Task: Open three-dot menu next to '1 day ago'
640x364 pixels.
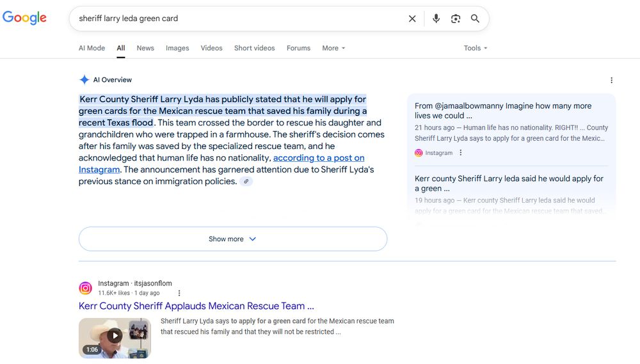Action: pos(179,293)
